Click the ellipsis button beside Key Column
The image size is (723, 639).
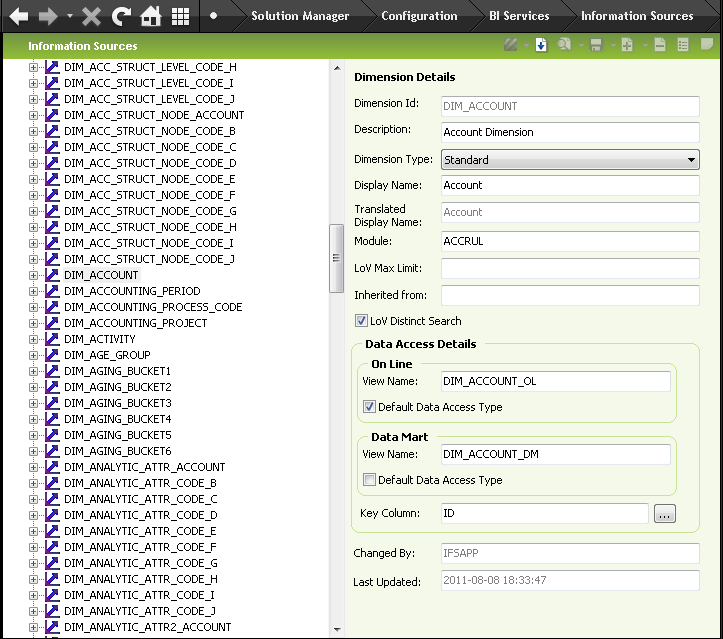pos(665,513)
